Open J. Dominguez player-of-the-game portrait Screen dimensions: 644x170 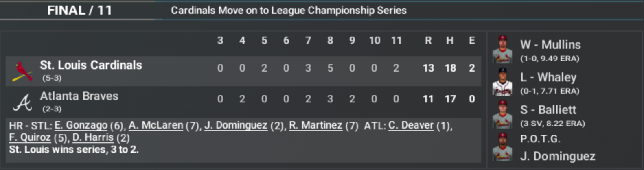[502, 147]
